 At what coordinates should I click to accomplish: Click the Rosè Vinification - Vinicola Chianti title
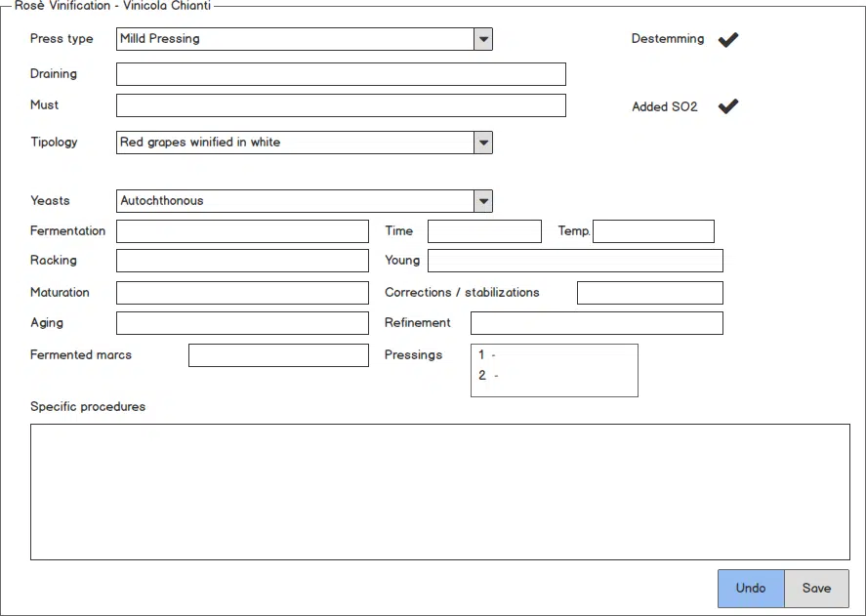(x=112, y=6)
